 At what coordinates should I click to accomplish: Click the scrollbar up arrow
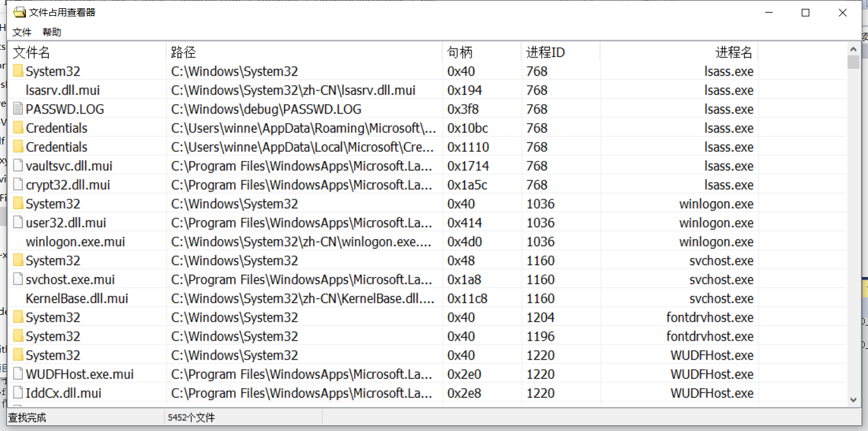853,49
